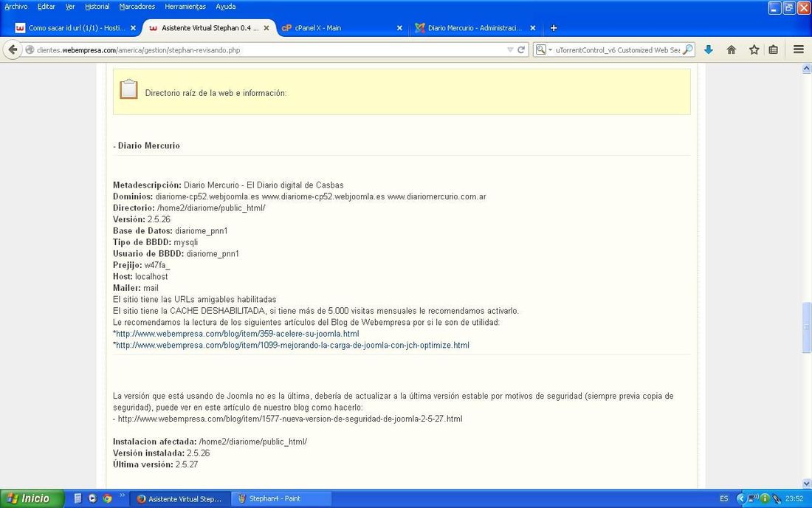Open the Ayuda menu
This screenshot has height=508, width=812.
click(226, 7)
